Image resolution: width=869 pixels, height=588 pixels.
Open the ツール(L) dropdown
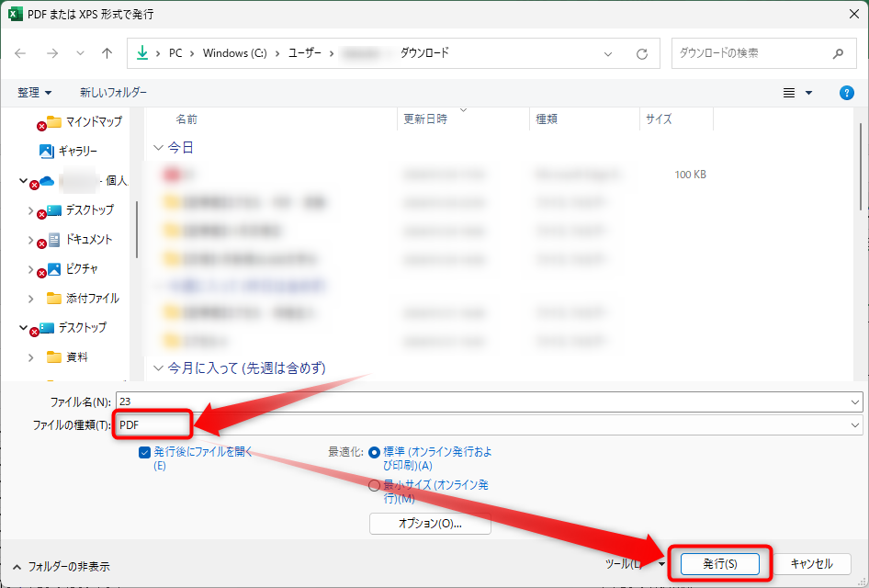pyautogui.click(x=635, y=563)
